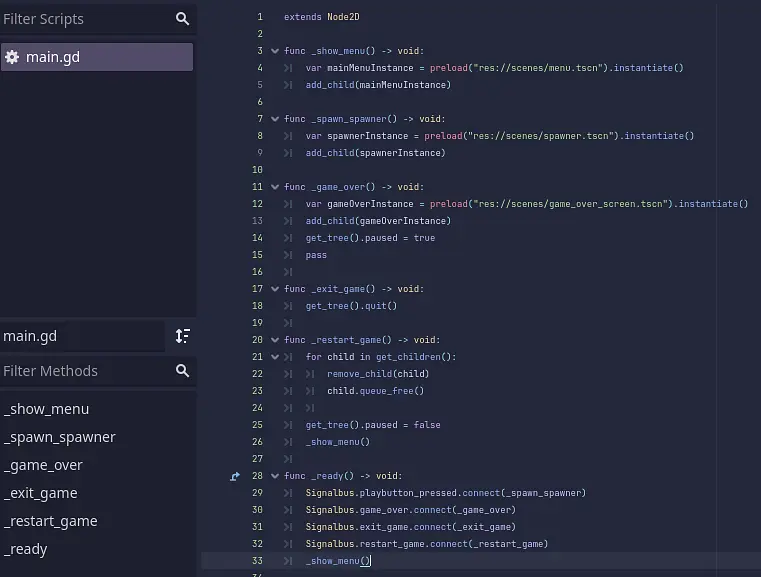Screen dimensions: 761x577
Task: Fold the _exit_game function on line 17
Action: tap(275, 289)
